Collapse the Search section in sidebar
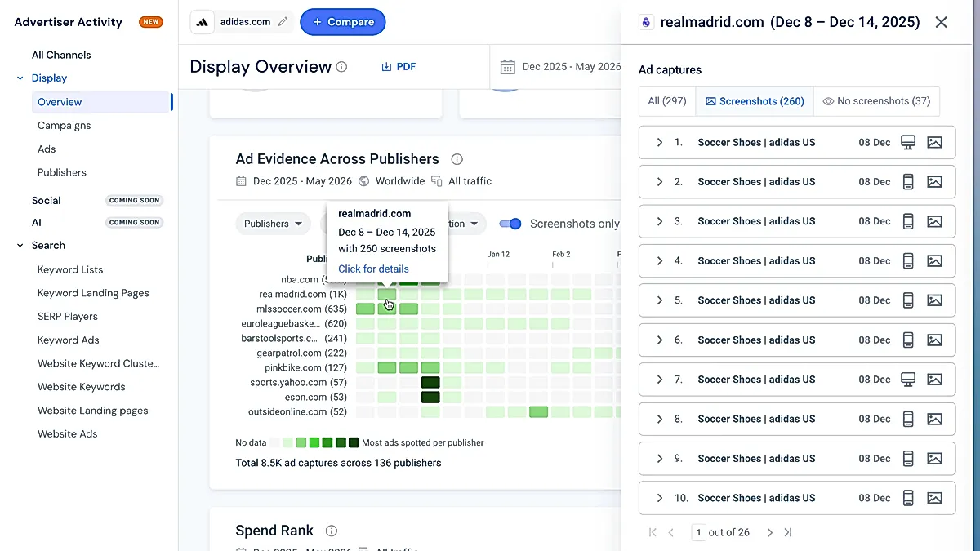This screenshot has width=980, height=551. click(20, 246)
